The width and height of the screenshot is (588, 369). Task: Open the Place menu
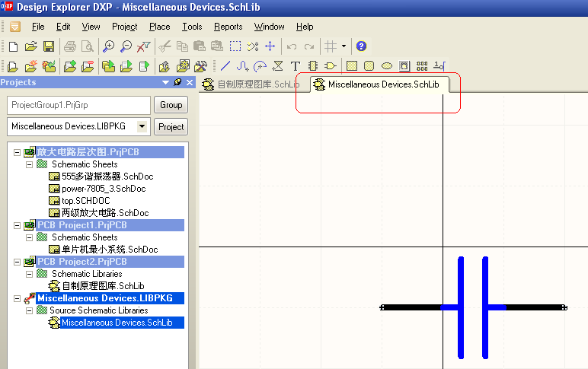159,27
